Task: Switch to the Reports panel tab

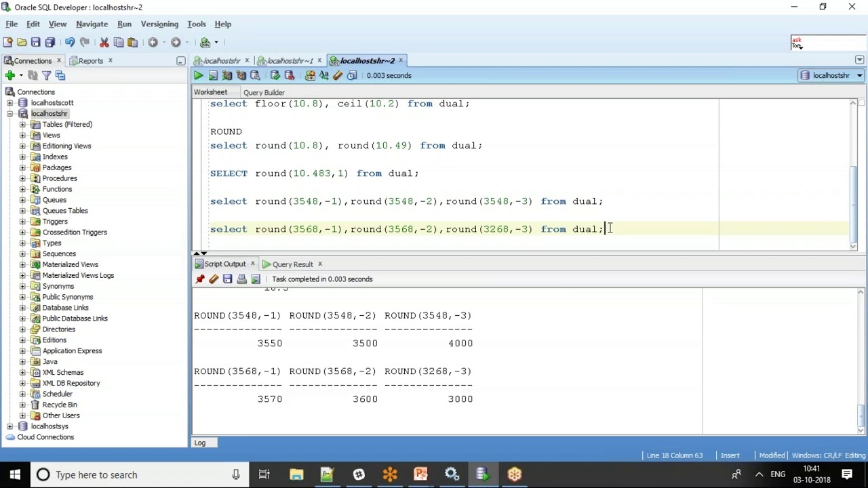Action: coord(90,61)
